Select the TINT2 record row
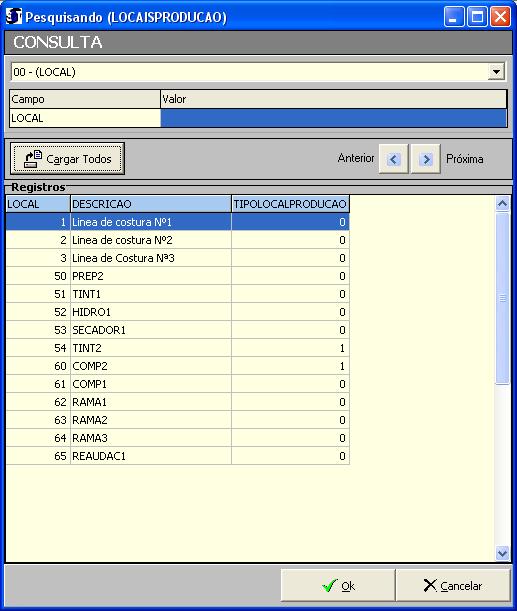Viewport: 517px width, 611px height. [177, 348]
